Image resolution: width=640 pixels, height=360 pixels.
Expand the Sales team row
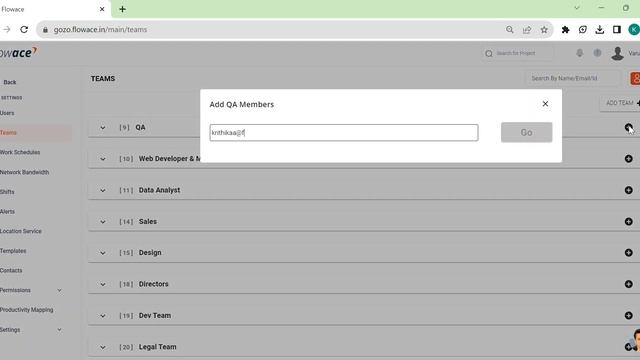(102, 222)
